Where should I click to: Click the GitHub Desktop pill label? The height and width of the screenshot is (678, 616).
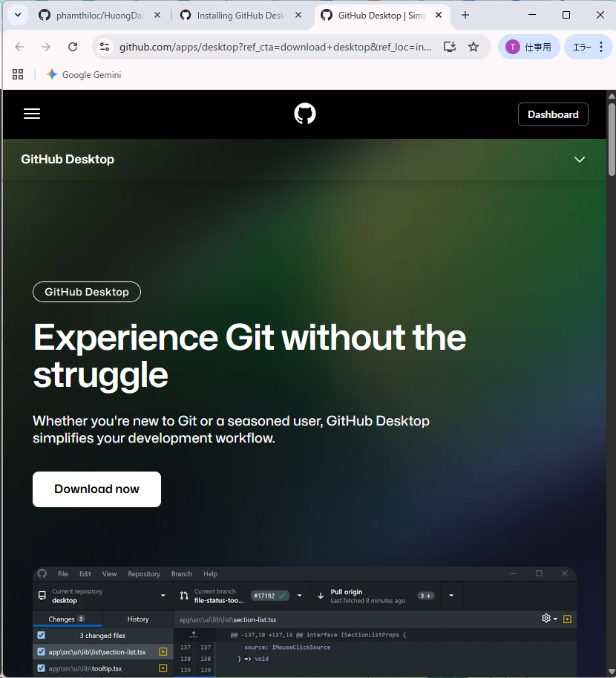[86, 292]
